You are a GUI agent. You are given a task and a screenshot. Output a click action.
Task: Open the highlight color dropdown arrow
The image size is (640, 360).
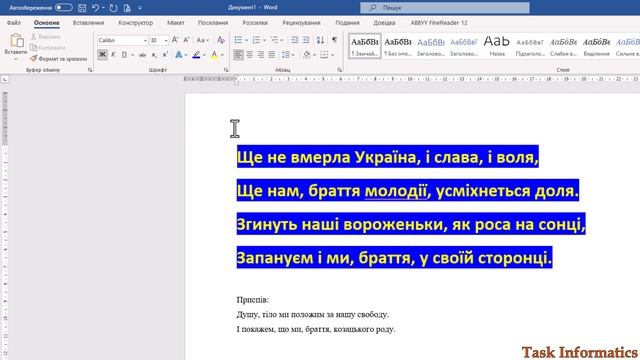pyautogui.click(x=204, y=55)
